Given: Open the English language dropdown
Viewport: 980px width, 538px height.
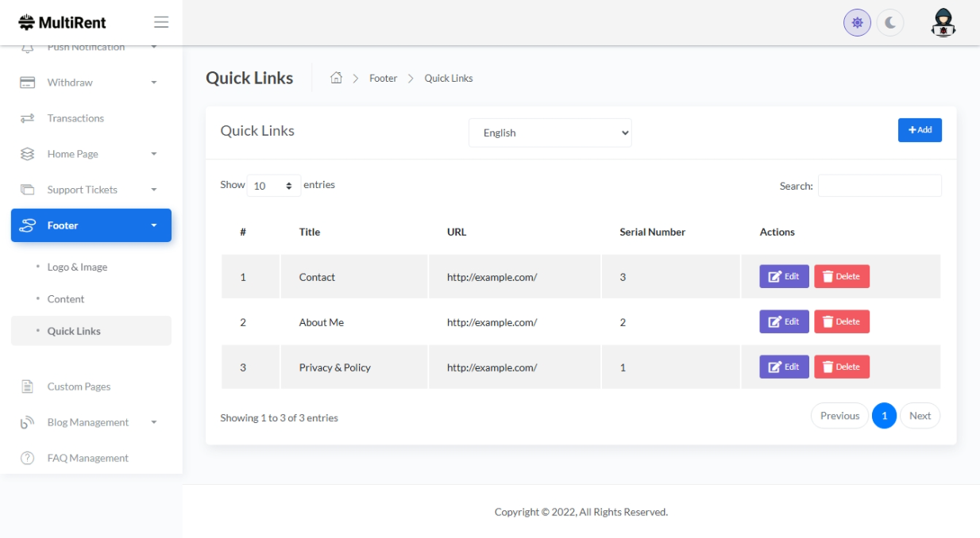Looking at the screenshot, I should click(x=550, y=133).
